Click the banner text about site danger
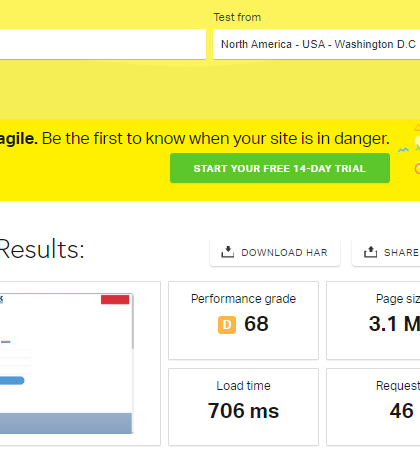420x467 pixels. [x=194, y=138]
